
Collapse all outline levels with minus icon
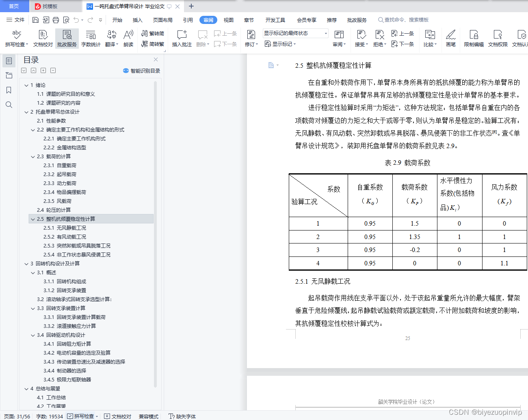(x=53, y=71)
